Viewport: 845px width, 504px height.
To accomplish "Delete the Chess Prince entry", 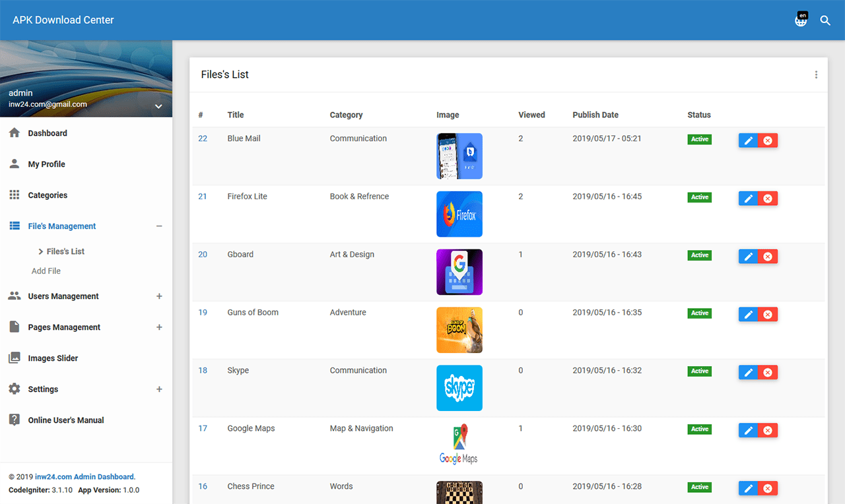I will click(x=768, y=489).
